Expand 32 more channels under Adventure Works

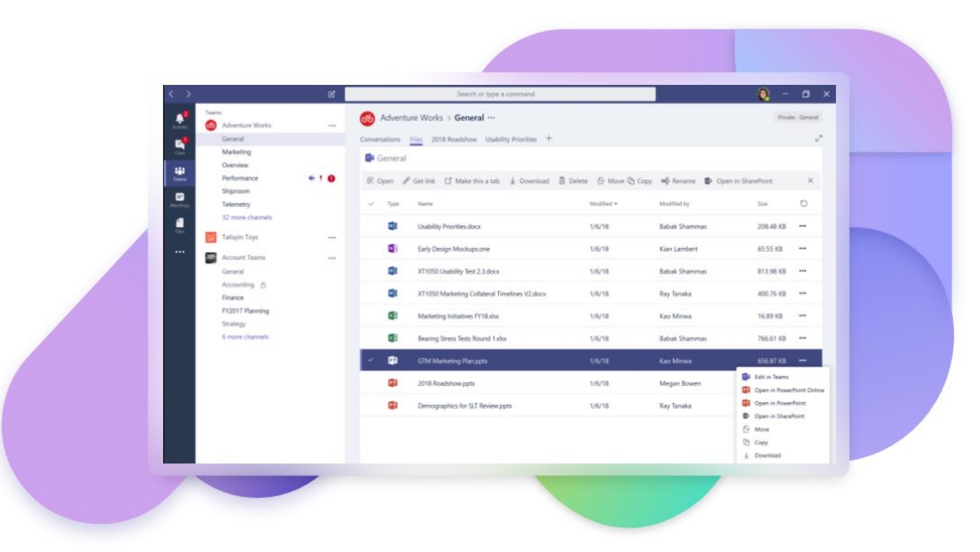click(246, 217)
